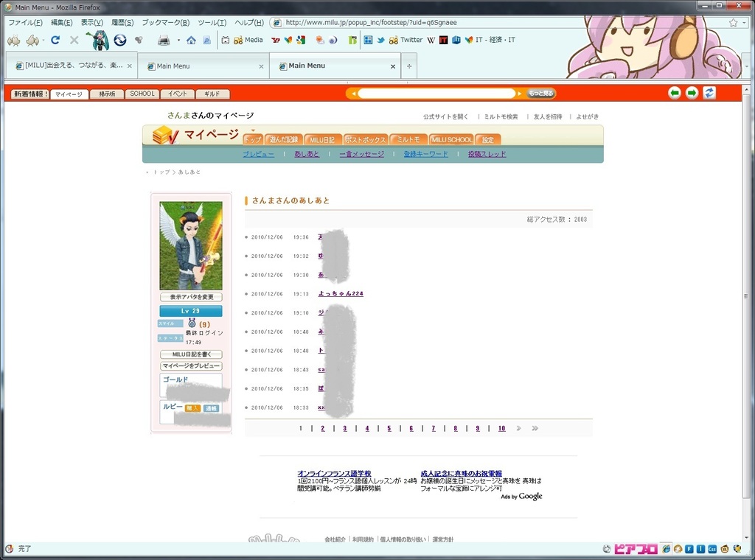Open the ファイル menu

click(25, 23)
